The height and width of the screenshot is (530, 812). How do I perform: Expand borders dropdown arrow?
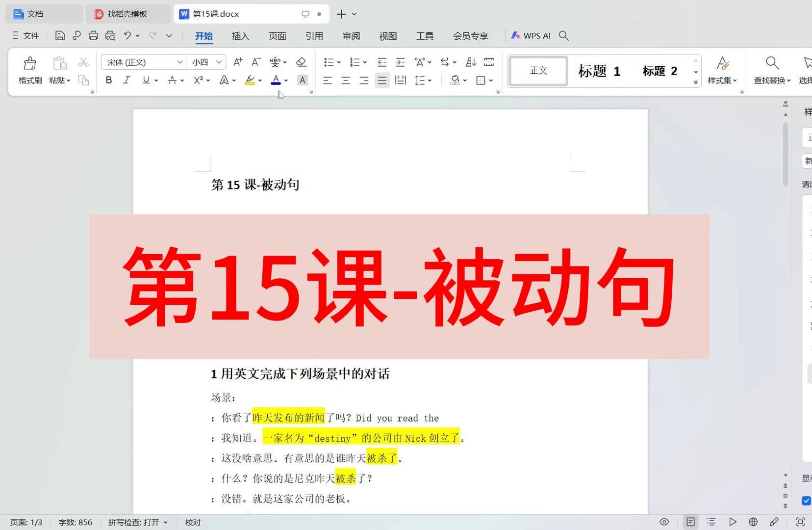click(x=491, y=80)
